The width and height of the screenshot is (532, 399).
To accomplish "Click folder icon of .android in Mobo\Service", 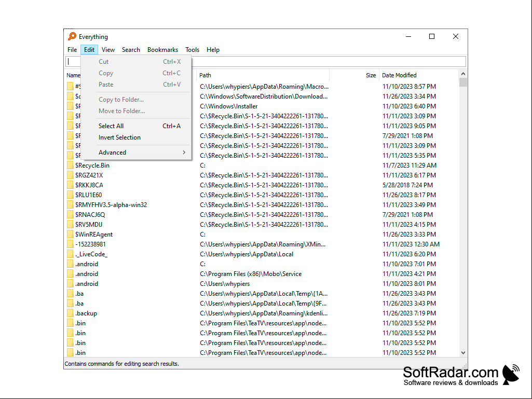I will 70,274.
